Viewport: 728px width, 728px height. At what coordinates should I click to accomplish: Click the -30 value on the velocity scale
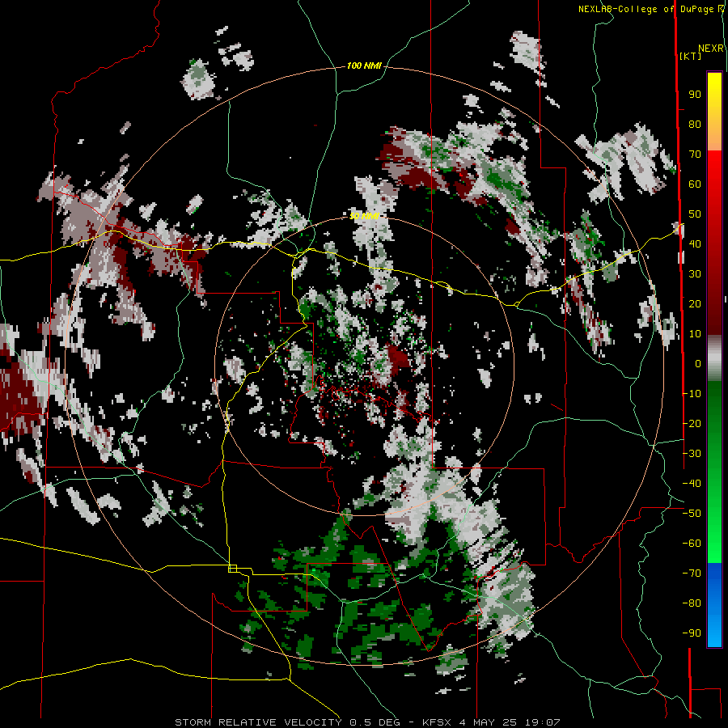(692, 454)
